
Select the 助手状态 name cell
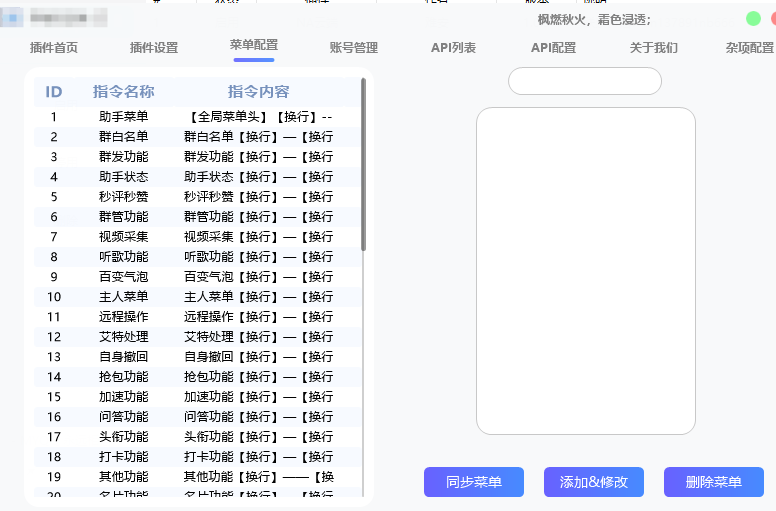123,177
